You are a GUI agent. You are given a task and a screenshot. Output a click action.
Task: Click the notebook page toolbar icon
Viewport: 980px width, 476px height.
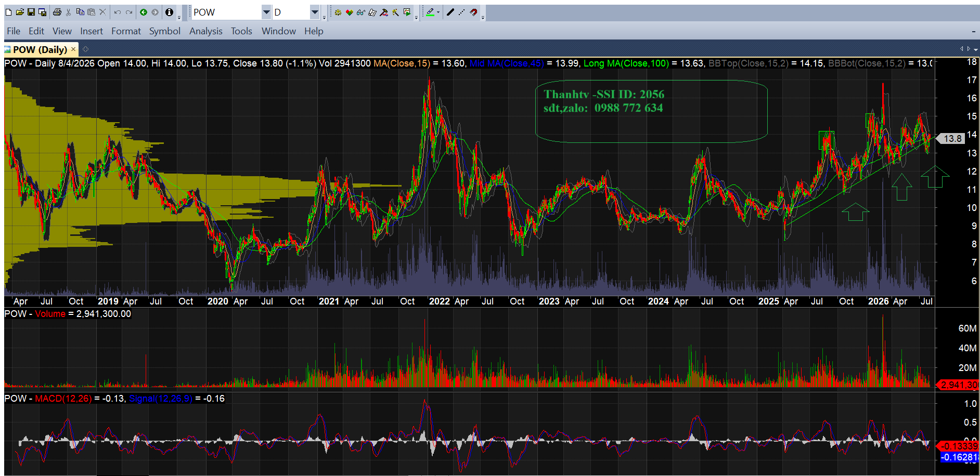(372, 12)
